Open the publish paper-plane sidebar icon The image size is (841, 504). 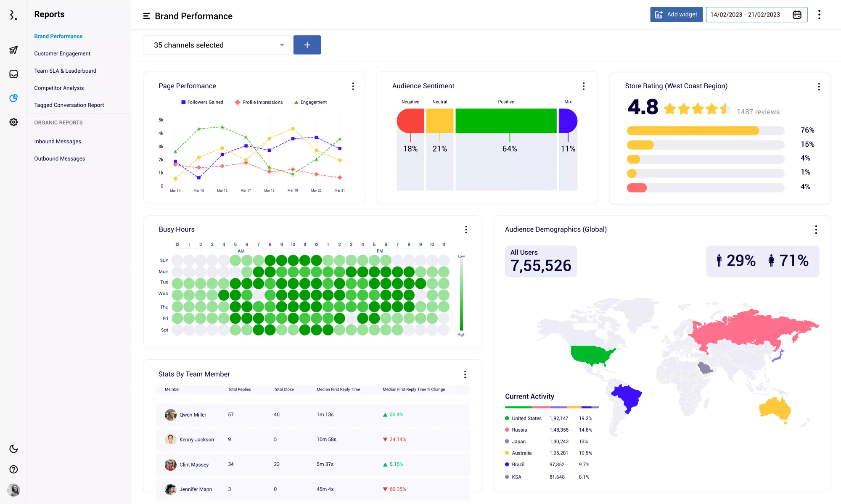[x=13, y=50]
